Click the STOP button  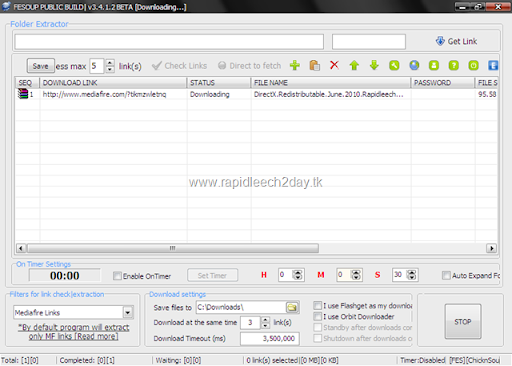(x=463, y=321)
